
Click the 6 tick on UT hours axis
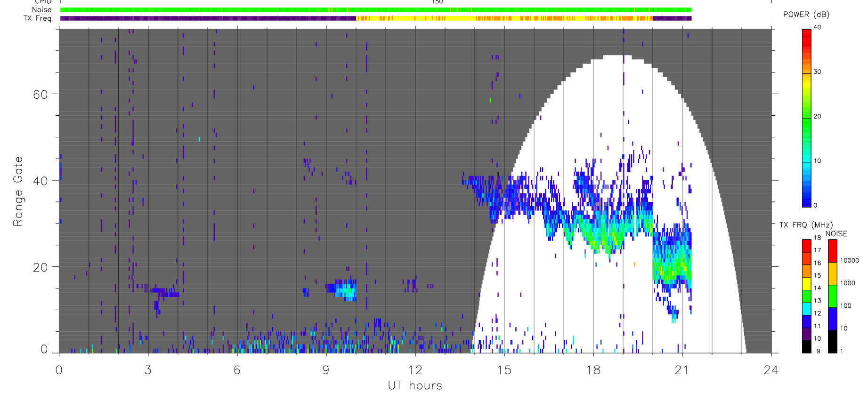tap(237, 370)
